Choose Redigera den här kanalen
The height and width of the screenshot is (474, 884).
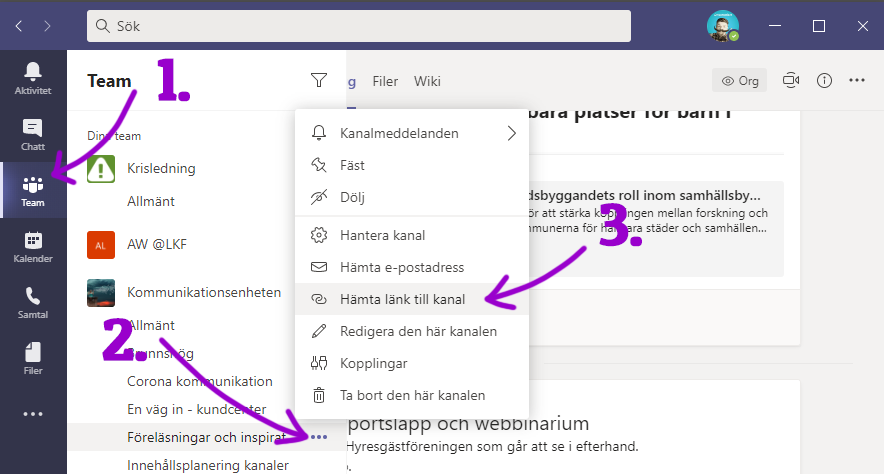pyautogui.click(x=412, y=331)
